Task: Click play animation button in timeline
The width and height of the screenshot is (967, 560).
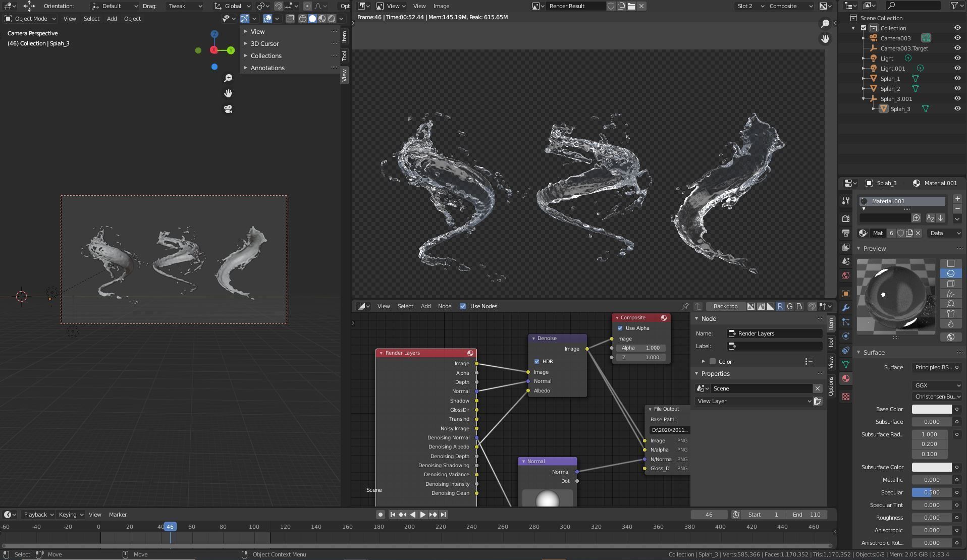Action: [423, 515]
